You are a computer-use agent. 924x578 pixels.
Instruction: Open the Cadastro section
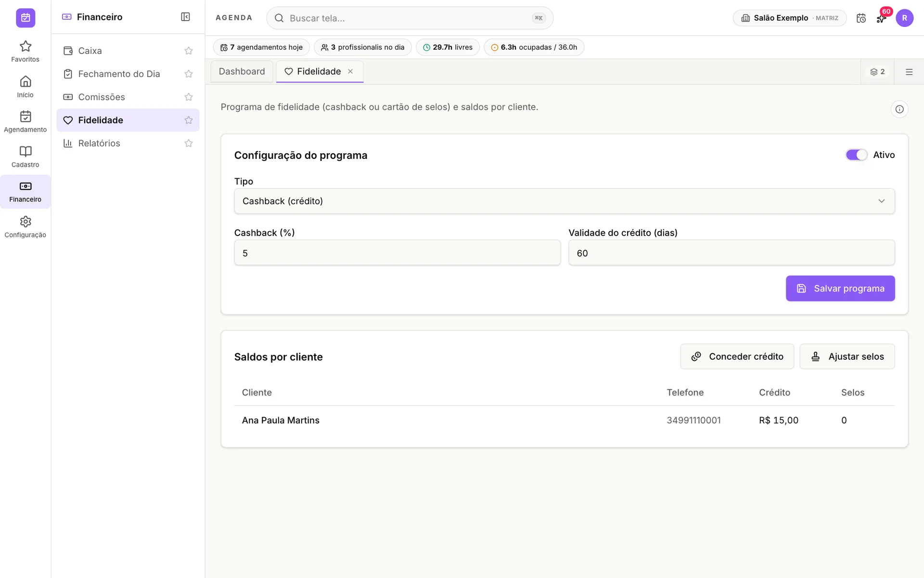[26, 157]
